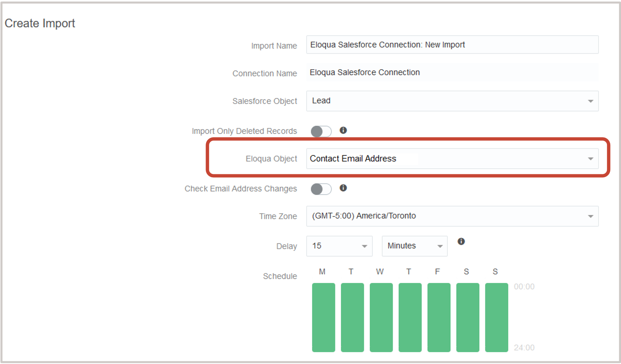
Task: Click the info icon next to the Delay setting
Action: (x=461, y=241)
